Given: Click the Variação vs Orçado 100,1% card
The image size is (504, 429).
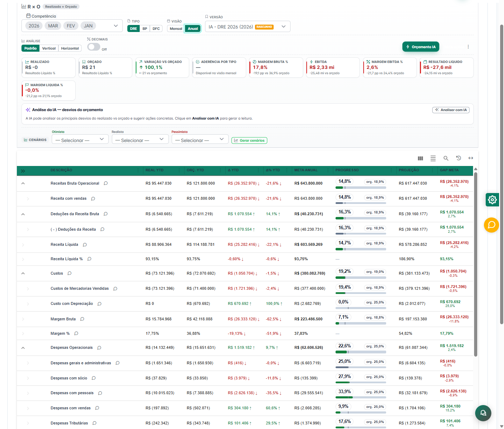Looking at the screenshot, I should (x=162, y=67).
